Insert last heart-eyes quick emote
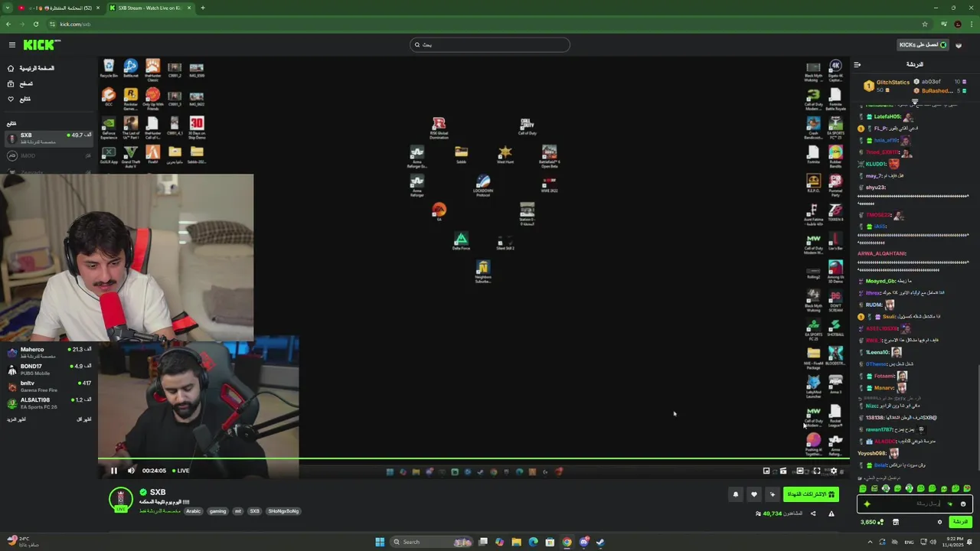 coord(967,488)
